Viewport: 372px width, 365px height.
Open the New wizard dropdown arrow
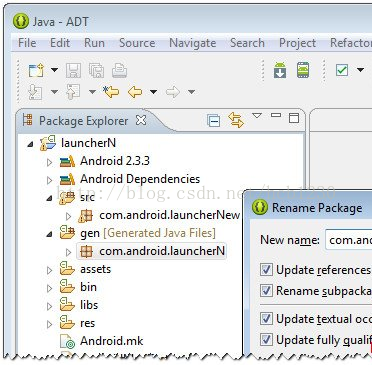(x=54, y=70)
